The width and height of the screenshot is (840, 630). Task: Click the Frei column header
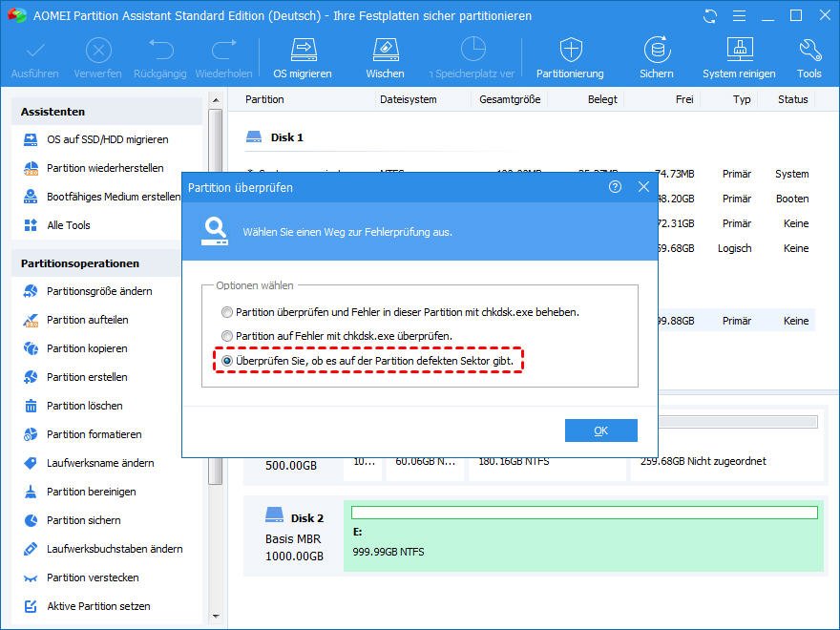684,99
